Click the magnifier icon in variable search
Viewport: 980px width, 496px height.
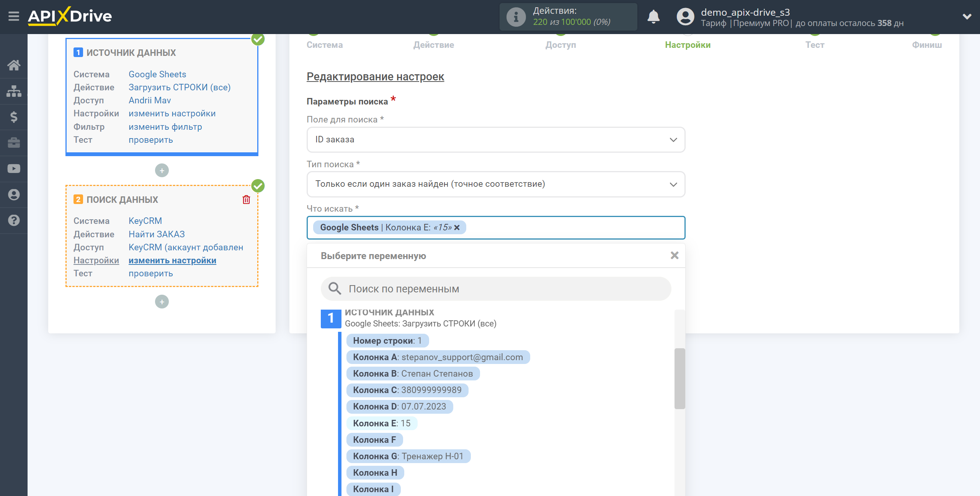[335, 289]
